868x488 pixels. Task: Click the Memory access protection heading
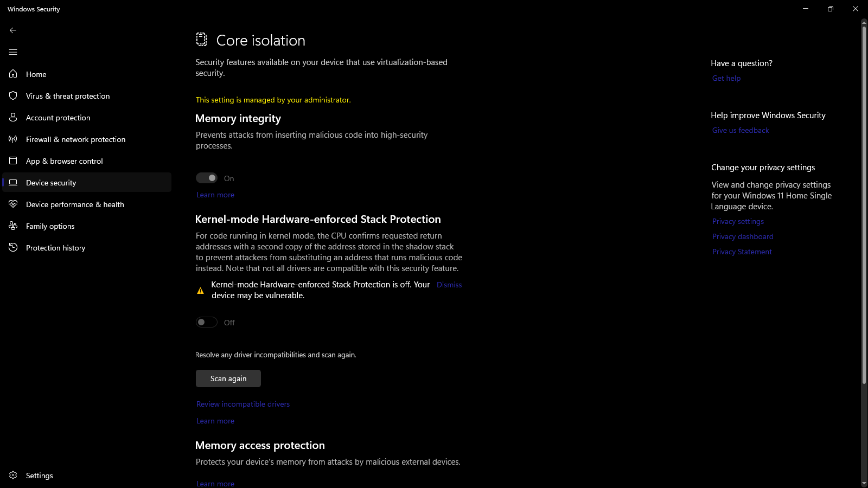coord(260,445)
